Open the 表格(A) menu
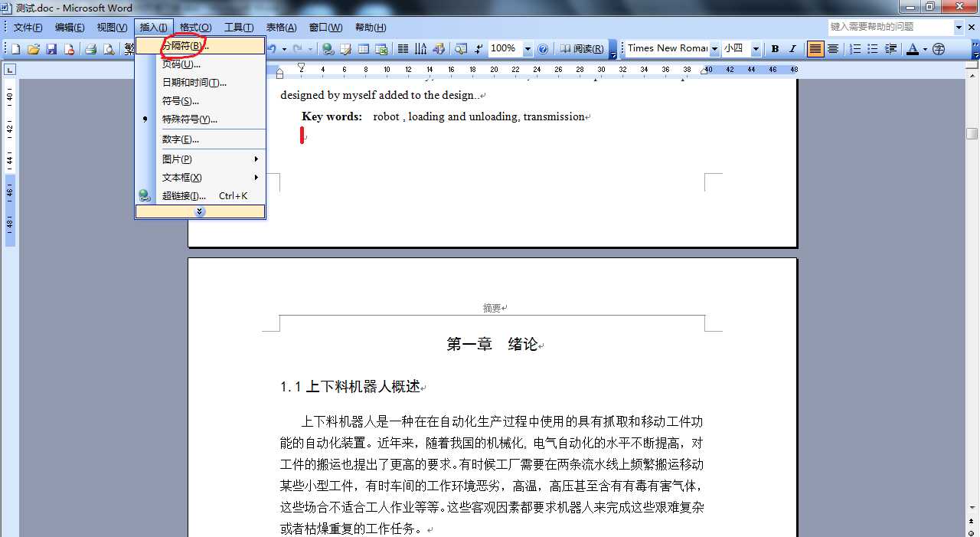The width and height of the screenshot is (980, 537). pos(281,28)
